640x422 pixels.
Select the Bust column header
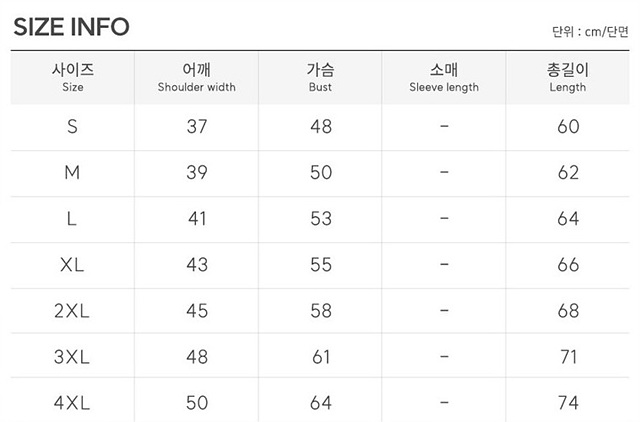(x=320, y=78)
